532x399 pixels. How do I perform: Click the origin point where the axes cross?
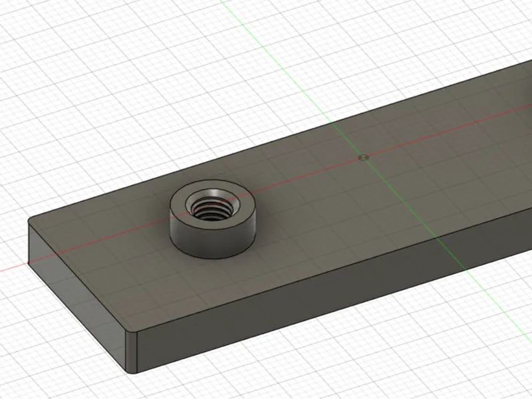364,157
